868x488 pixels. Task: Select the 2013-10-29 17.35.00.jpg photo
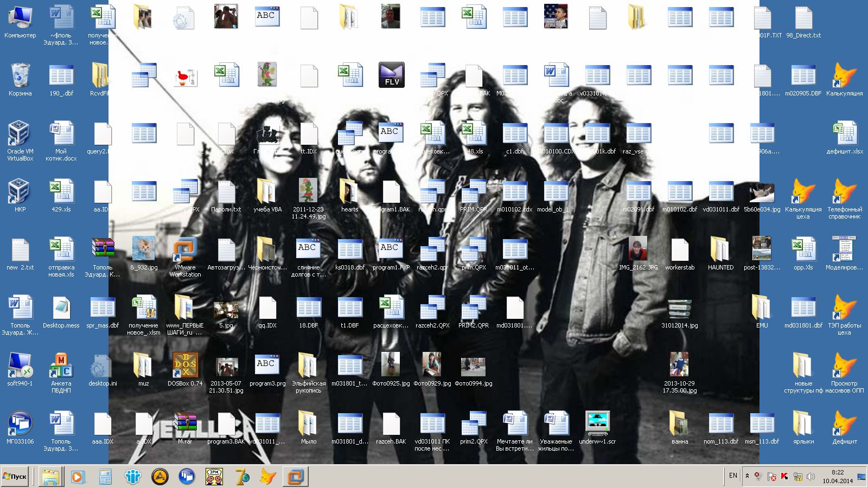pos(680,373)
